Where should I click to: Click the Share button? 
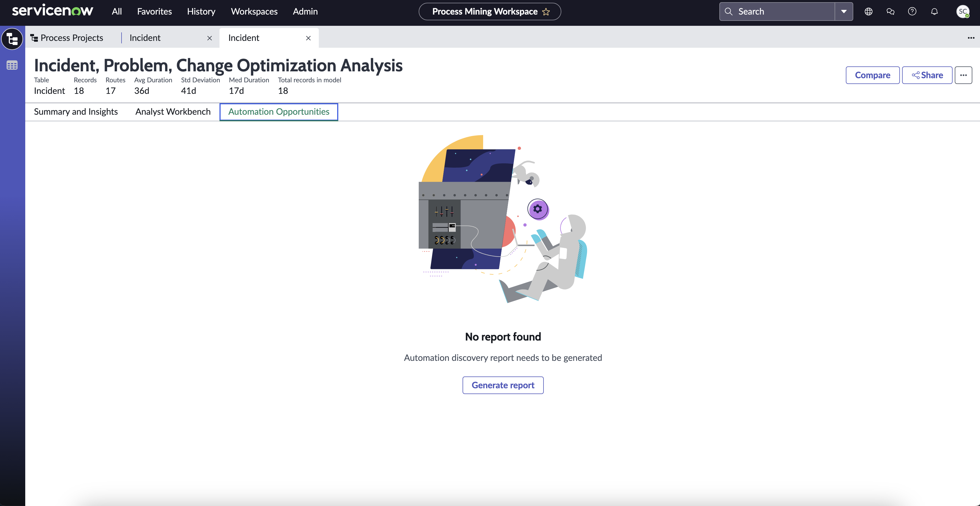pyautogui.click(x=928, y=75)
